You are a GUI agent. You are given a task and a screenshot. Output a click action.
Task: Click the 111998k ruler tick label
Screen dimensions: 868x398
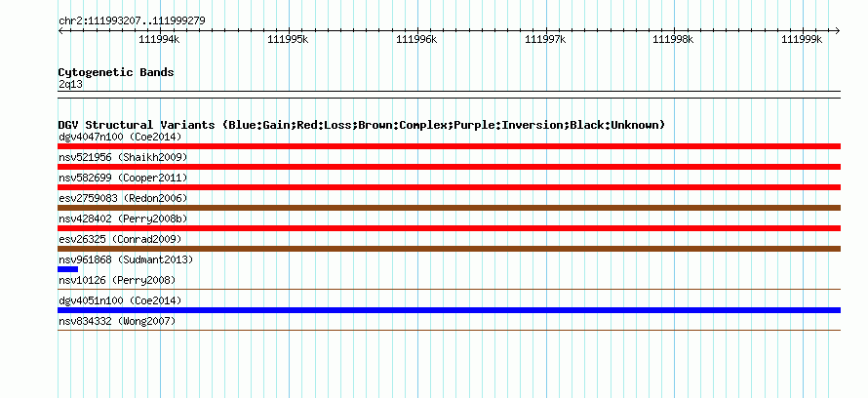coord(673,39)
